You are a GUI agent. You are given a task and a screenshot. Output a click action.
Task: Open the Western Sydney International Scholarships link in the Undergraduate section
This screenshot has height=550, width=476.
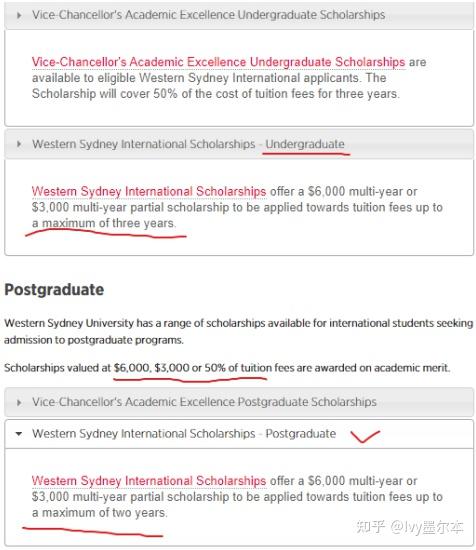pyautogui.click(x=149, y=192)
